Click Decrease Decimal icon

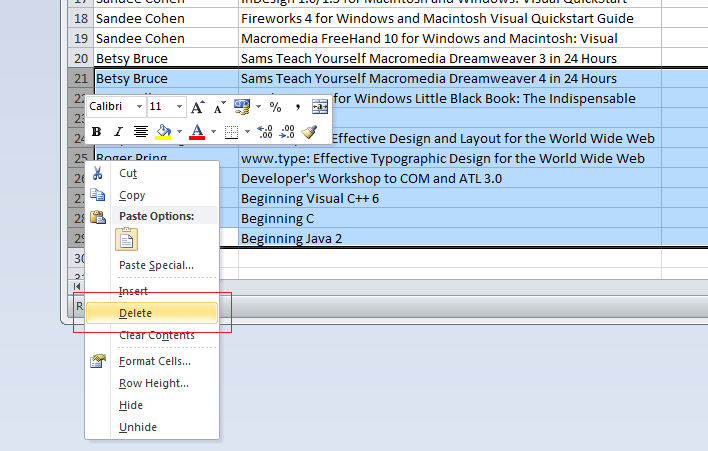287,132
